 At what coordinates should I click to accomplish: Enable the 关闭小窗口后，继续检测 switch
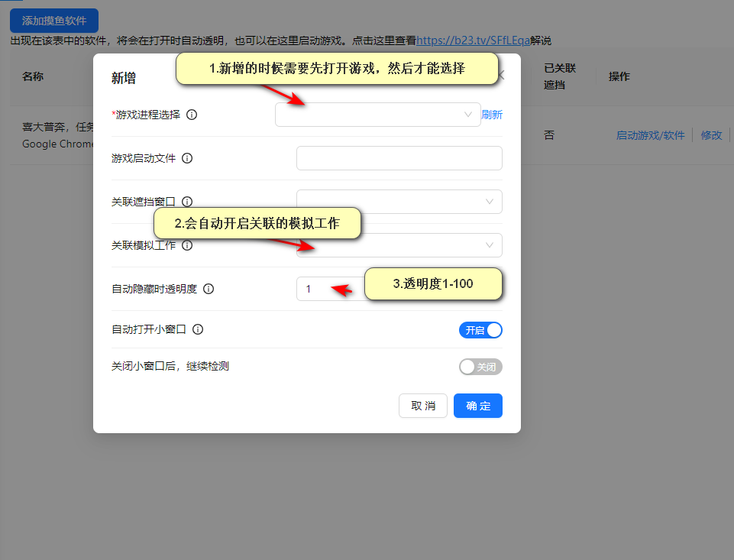(480, 367)
